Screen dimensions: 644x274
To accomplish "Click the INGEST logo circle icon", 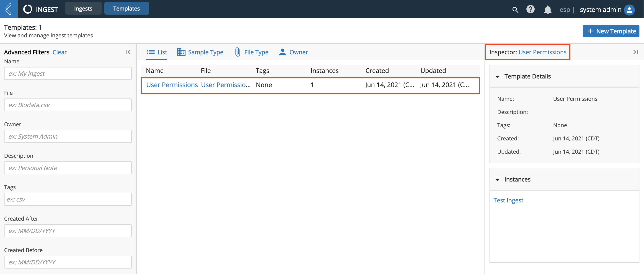I will [28, 9].
